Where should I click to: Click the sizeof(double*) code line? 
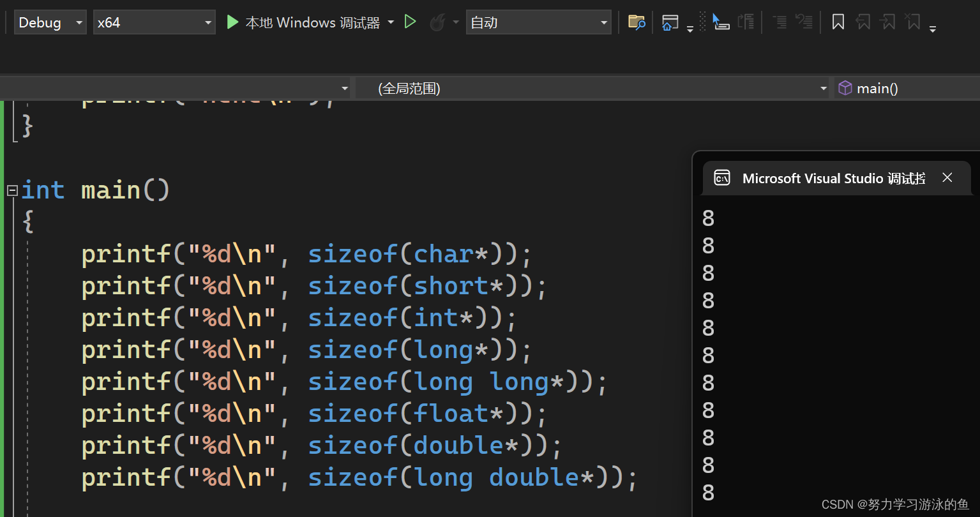click(322, 446)
